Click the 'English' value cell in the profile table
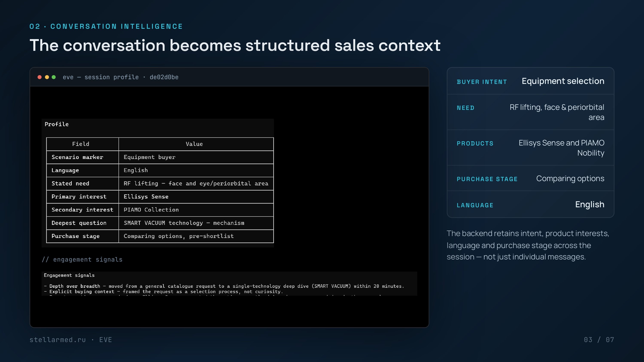This screenshot has width=644, height=362. pos(196,170)
